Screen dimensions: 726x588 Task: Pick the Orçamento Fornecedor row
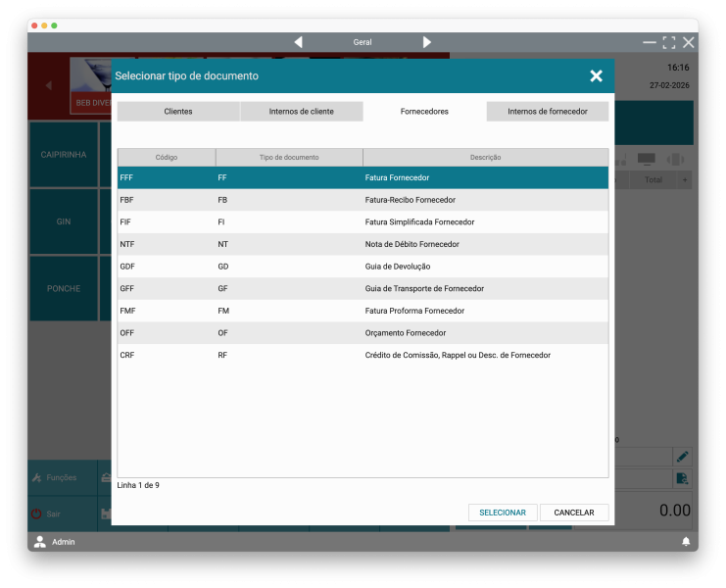pos(363,333)
